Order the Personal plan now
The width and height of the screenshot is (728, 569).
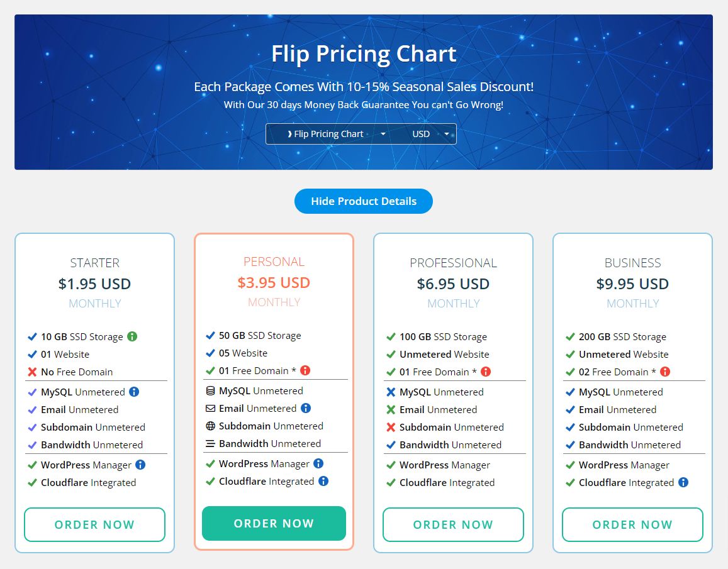pyautogui.click(x=274, y=523)
